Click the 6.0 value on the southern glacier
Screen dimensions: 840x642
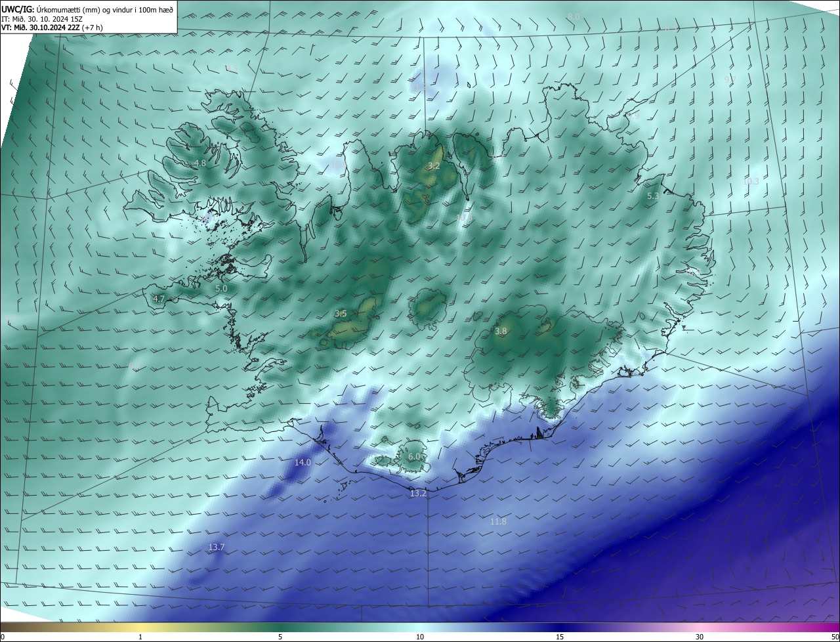pyautogui.click(x=414, y=457)
